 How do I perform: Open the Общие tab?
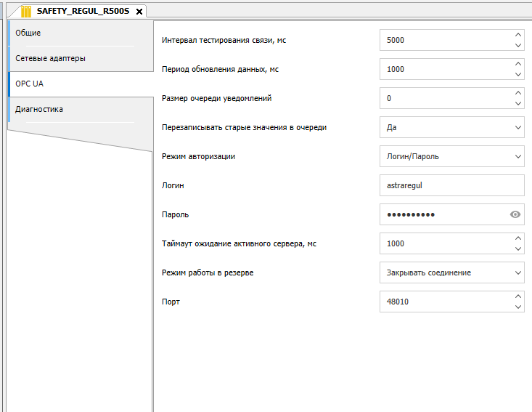coord(28,33)
